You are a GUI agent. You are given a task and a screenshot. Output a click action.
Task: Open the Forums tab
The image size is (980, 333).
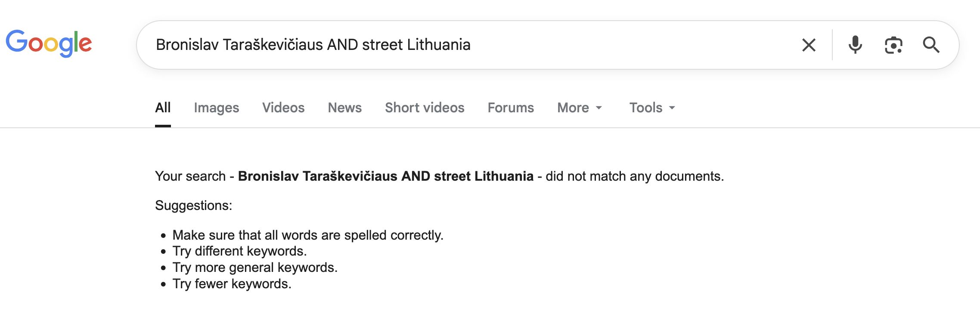coord(511,108)
